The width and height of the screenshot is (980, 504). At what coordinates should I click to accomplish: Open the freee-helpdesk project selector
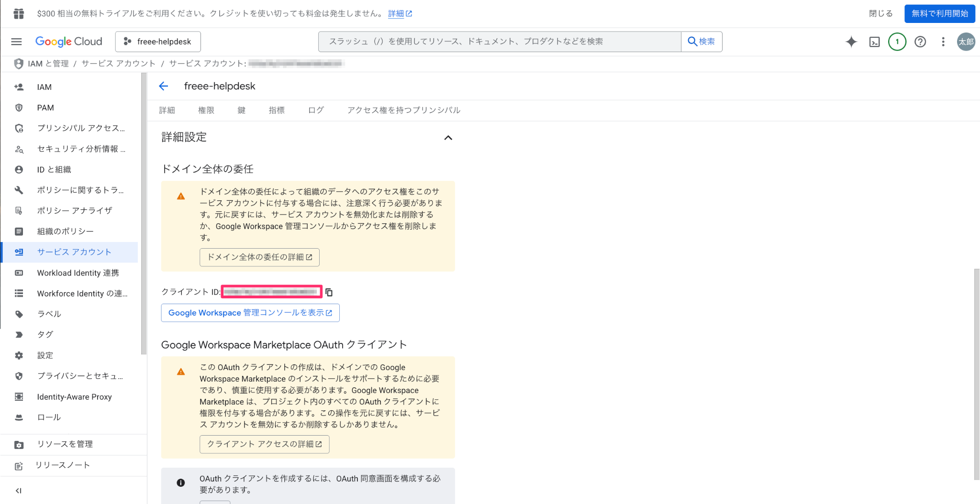(158, 42)
